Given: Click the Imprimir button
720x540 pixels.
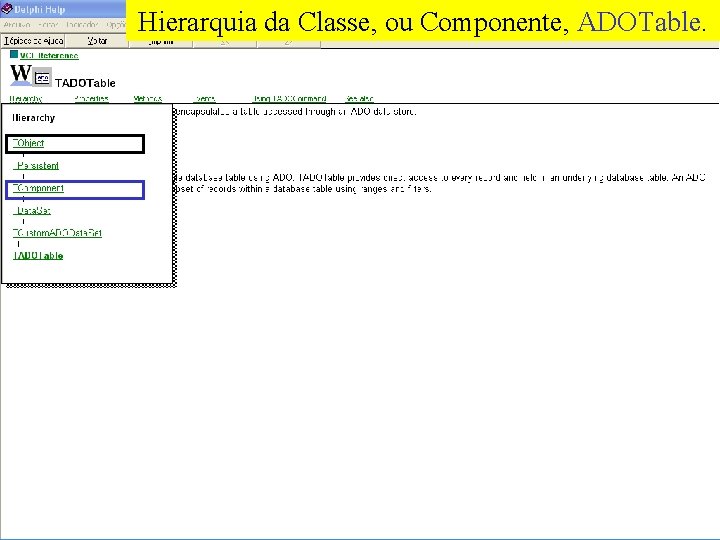Looking at the screenshot, I should click(161, 43).
